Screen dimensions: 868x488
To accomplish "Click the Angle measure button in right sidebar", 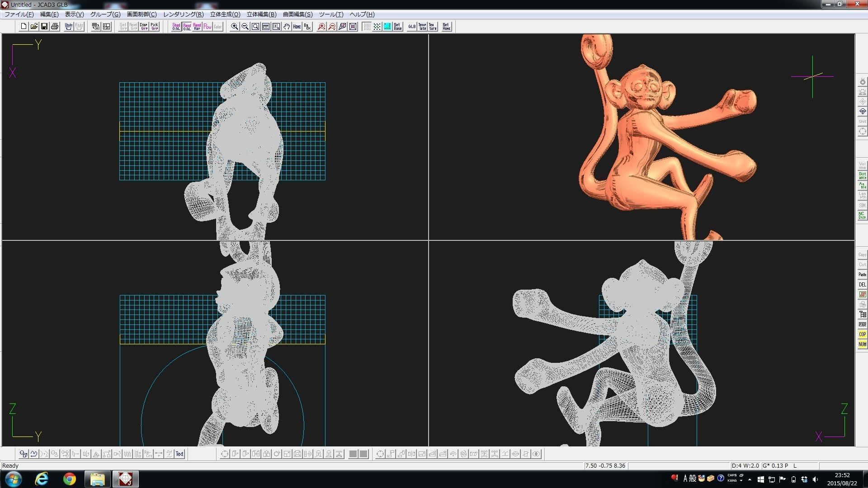I will [863, 186].
